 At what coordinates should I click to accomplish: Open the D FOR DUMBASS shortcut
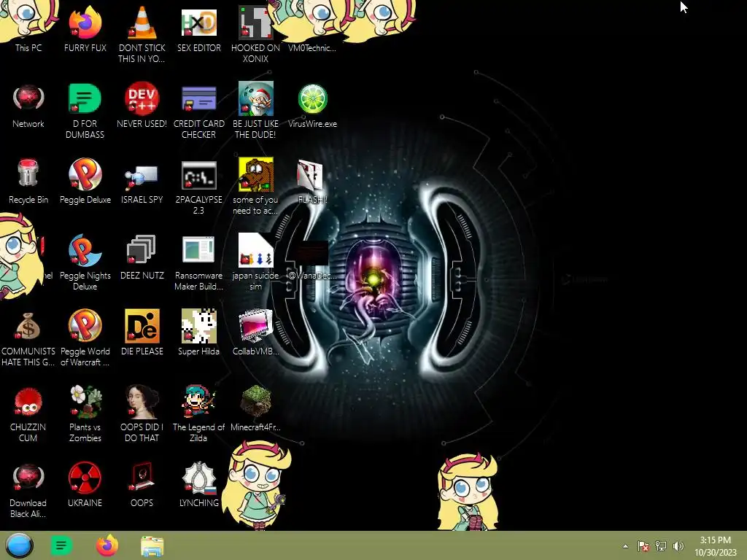85,98
